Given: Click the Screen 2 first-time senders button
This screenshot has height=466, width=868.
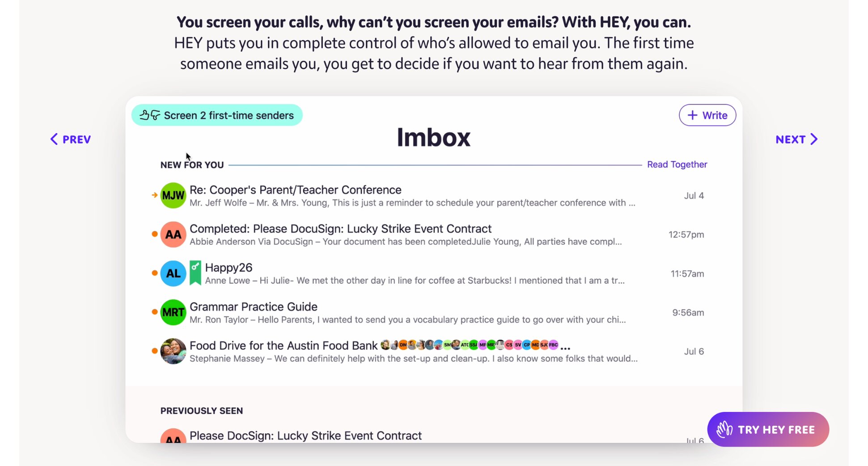Looking at the screenshot, I should (217, 115).
